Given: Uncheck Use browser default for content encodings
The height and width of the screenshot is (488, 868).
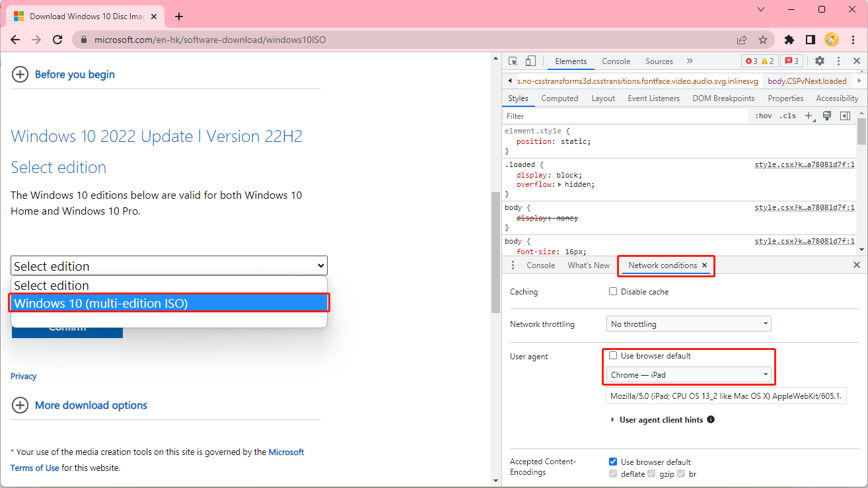Looking at the screenshot, I should coord(613,462).
